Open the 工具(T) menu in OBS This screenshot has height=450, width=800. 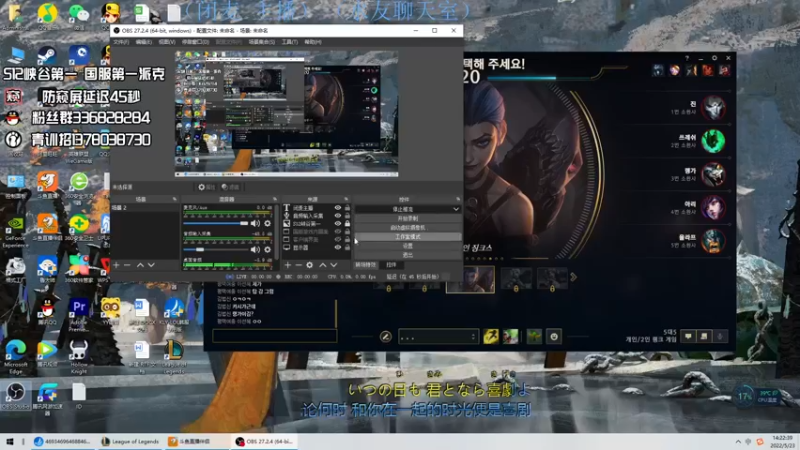(x=290, y=42)
